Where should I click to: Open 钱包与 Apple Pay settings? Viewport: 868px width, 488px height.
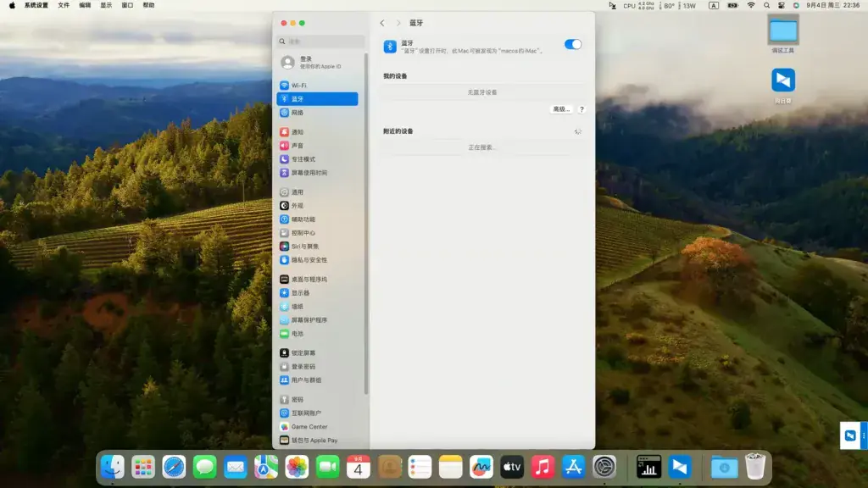pyautogui.click(x=317, y=441)
